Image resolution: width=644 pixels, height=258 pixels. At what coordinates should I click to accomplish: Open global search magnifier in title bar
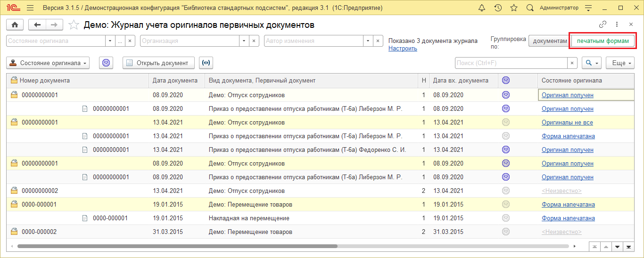(x=530, y=8)
